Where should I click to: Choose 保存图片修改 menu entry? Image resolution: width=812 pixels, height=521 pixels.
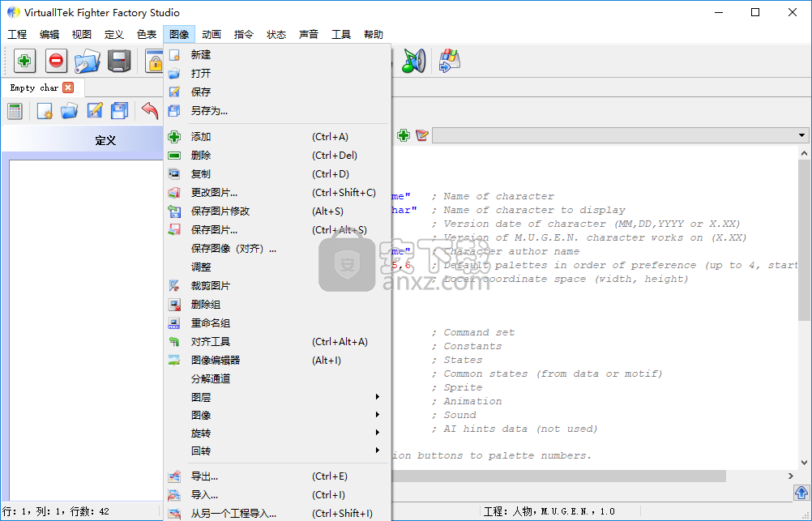277,211
